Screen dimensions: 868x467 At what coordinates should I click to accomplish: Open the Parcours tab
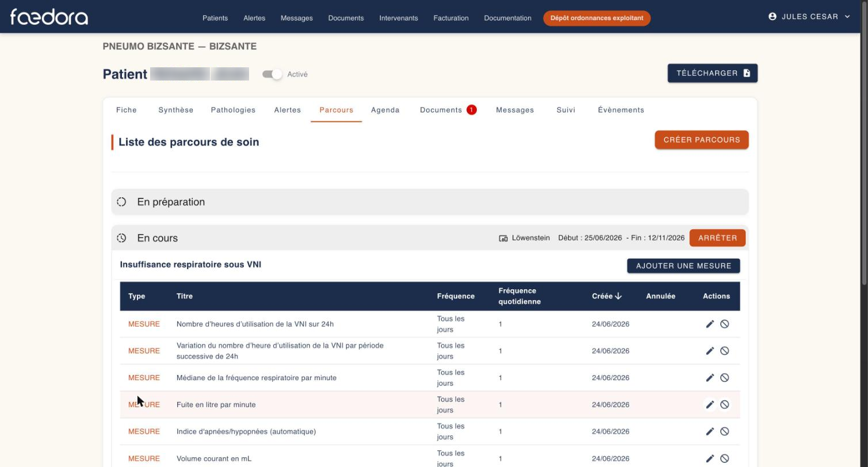click(337, 110)
